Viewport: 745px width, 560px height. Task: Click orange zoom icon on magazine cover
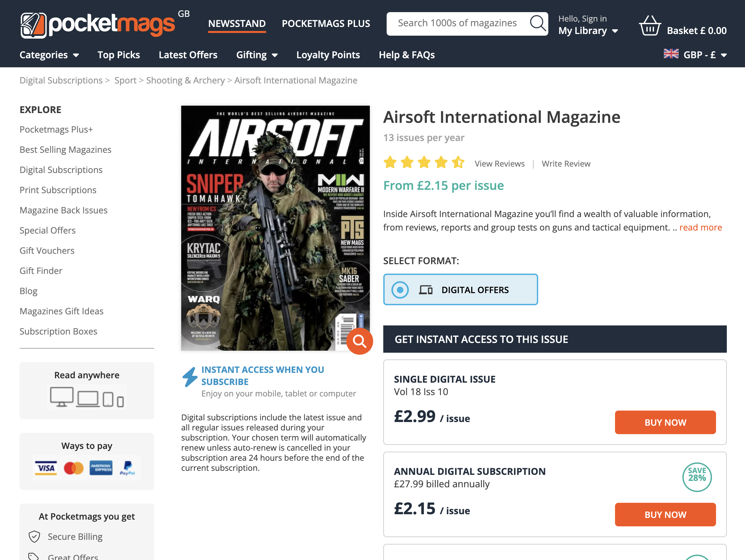point(359,341)
